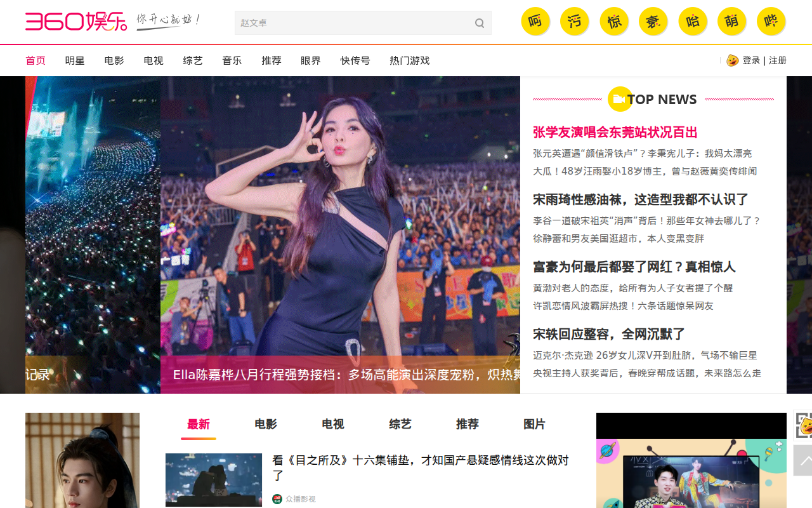
Task: Click the yellow 呵 mood icon
Action: [x=535, y=22]
